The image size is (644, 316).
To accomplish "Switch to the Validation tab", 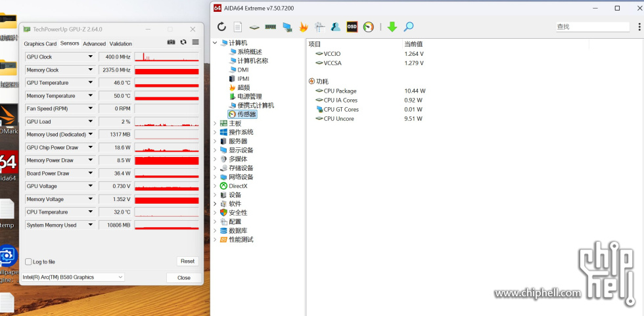I will point(121,44).
